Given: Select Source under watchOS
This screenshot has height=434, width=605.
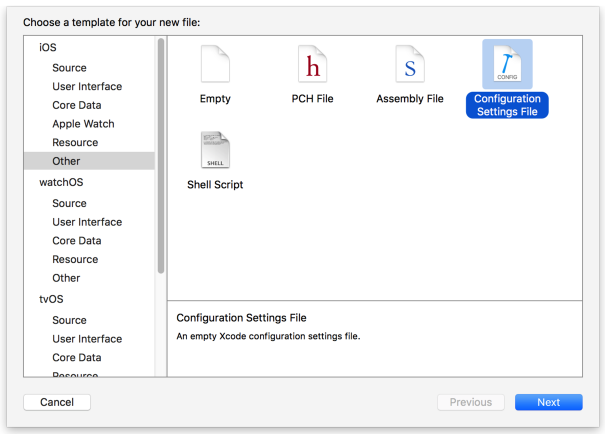Looking at the screenshot, I should click(69, 203).
